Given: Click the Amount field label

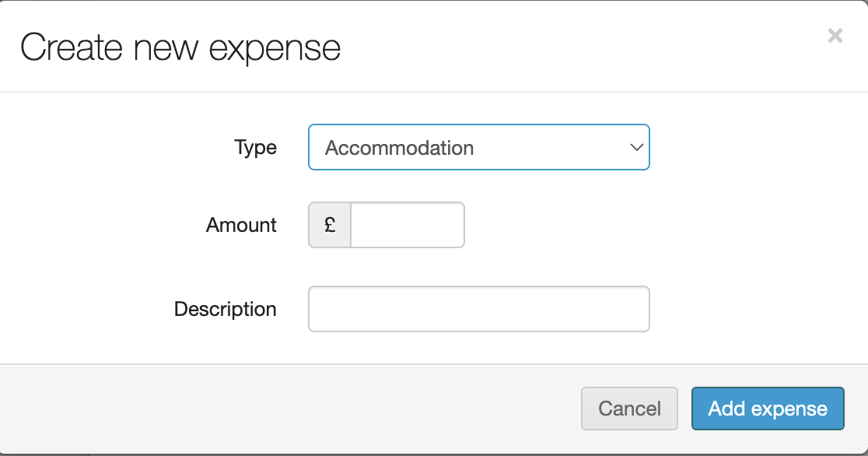Looking at the screenshot, I should click(241, 226).
